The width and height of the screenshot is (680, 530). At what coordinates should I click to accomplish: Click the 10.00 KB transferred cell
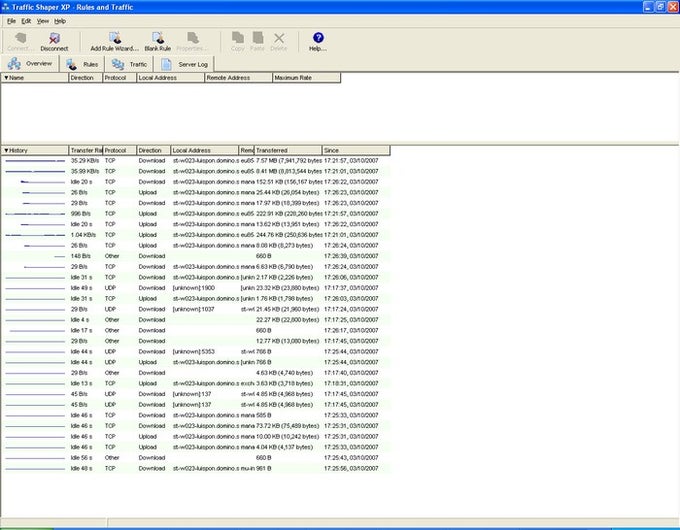(x=288, y=437)
